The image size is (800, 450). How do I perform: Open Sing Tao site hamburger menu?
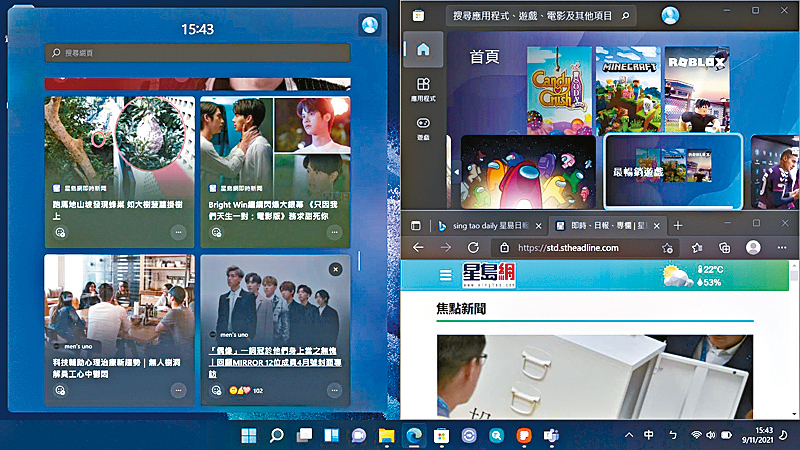pyautogui.click(x=445, y=276)
